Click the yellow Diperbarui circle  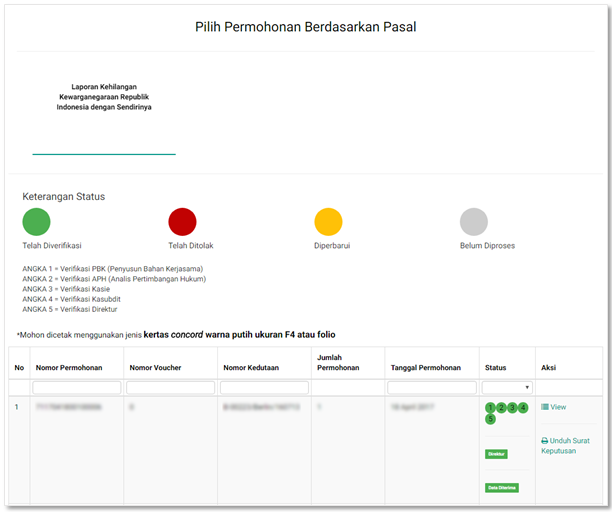point(328,222)
